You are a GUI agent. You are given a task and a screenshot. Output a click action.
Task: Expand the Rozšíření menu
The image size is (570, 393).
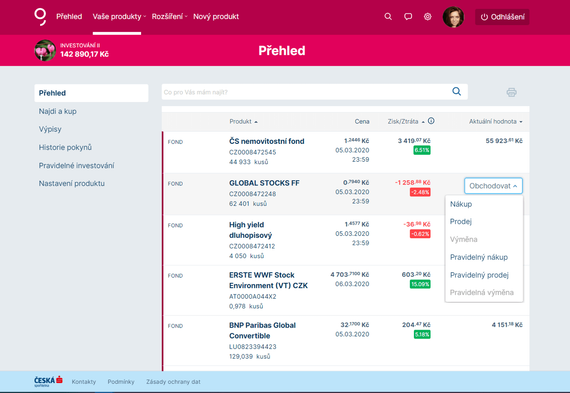point(169,17)
